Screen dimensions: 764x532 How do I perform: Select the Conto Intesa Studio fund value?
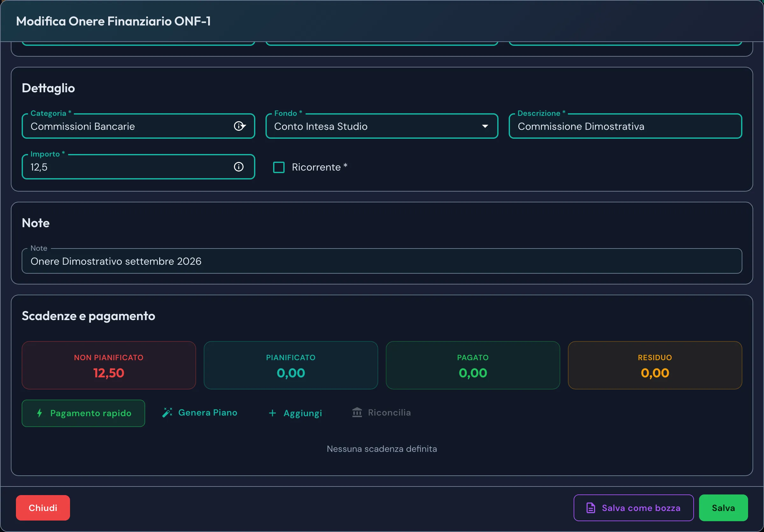(321, 126)
